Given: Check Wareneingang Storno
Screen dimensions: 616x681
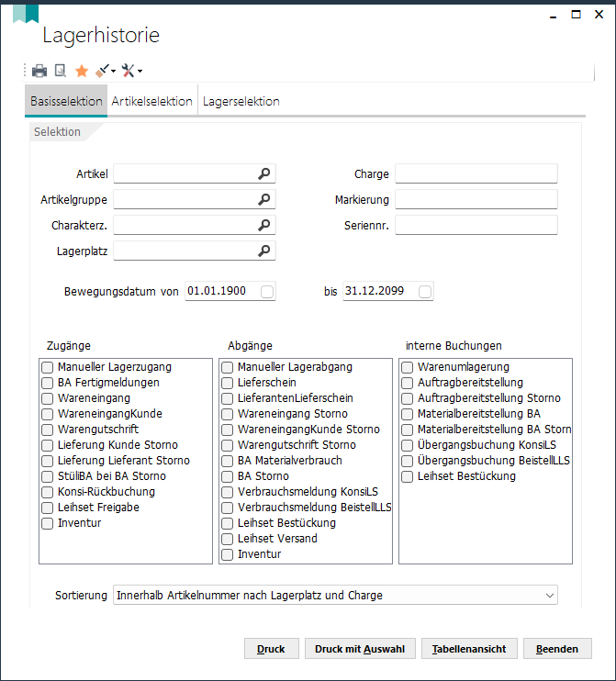Looking at the screenshot, I should (227, 414).
